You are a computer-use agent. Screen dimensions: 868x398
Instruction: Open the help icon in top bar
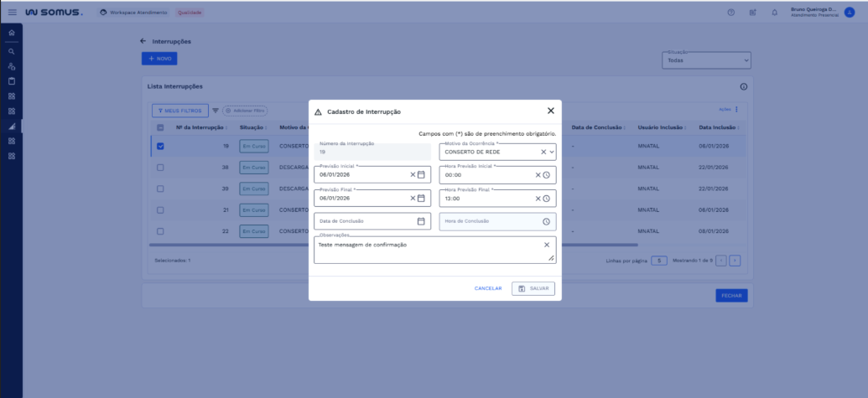[x=730, y=13]
